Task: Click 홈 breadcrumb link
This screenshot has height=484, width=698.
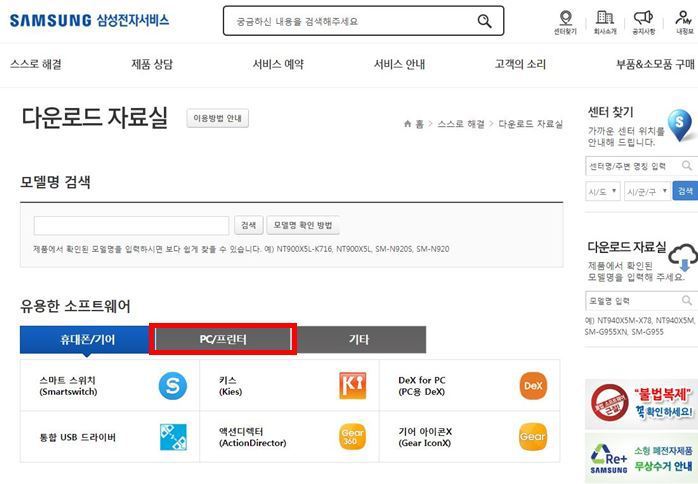Action: 419,124
